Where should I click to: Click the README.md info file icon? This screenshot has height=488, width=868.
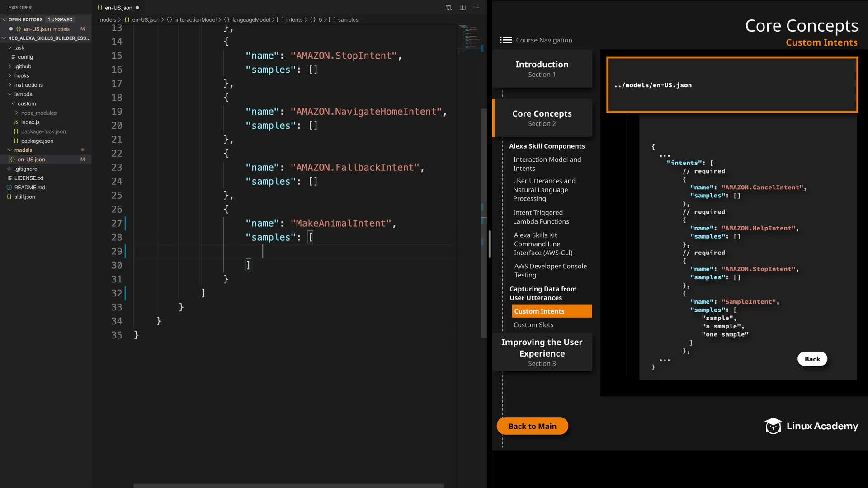click(x=9, y=187)
